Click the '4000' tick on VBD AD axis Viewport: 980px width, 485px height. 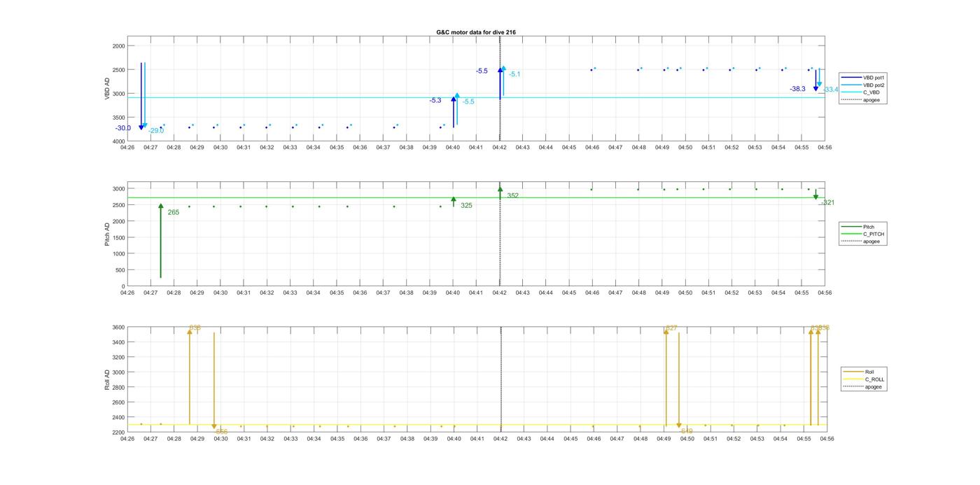(x=118, y=141)
